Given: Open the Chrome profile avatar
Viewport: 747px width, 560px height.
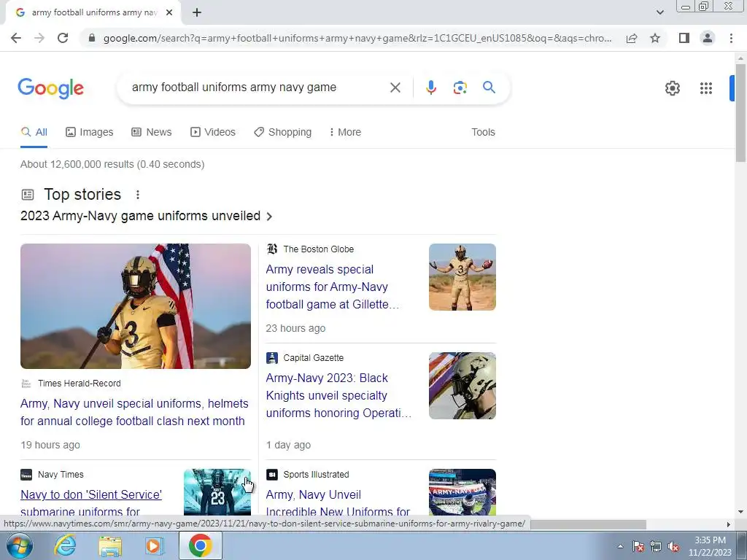Looking at the screenshot, I should click(708, 38).
